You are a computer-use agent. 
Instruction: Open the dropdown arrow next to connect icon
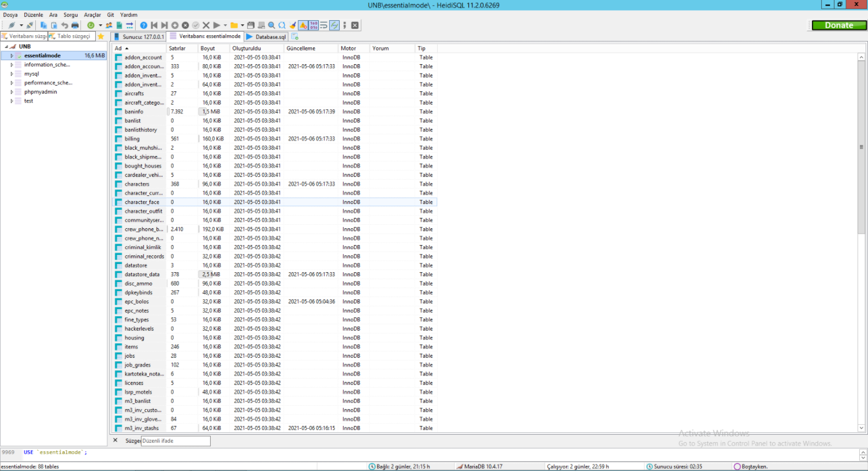pyautogui.click(x=21, y=25)
